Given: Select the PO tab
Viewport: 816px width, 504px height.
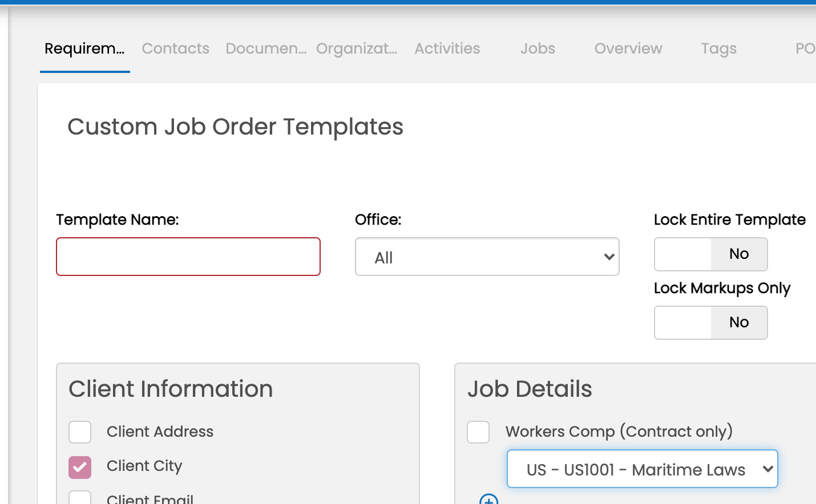Looking at the screenshot, I should (x=806, y=48).
